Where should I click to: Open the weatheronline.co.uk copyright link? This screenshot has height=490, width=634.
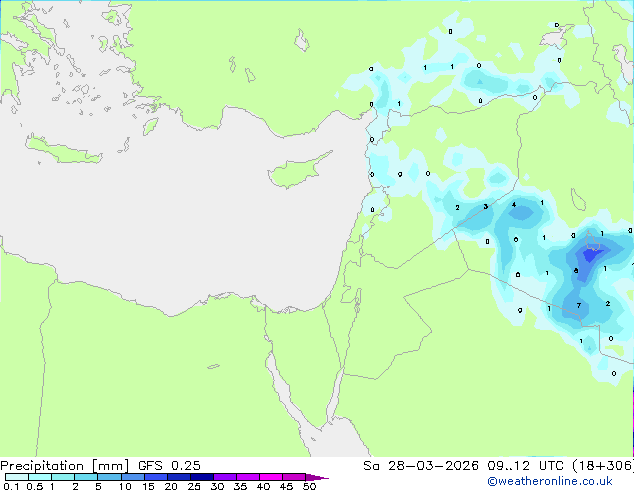click(x=550, y=481)
